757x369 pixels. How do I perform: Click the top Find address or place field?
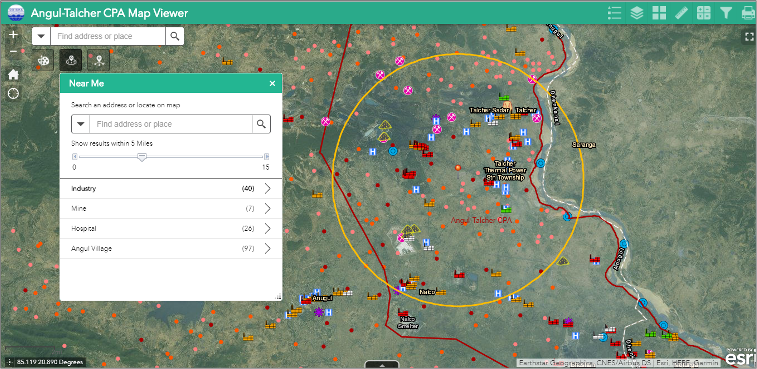click(108, 36)
